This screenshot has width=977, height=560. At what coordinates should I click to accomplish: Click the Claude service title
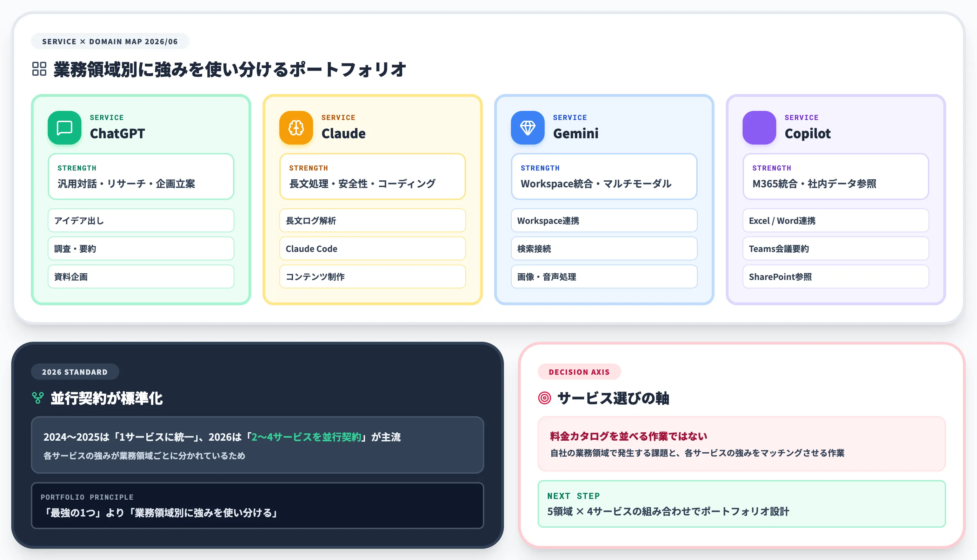tap(344, 133)
